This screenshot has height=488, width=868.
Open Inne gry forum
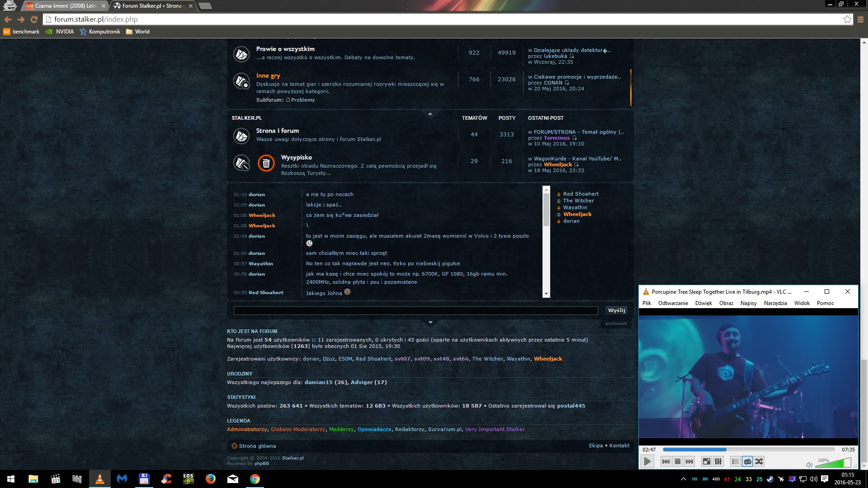pos(268,76)
